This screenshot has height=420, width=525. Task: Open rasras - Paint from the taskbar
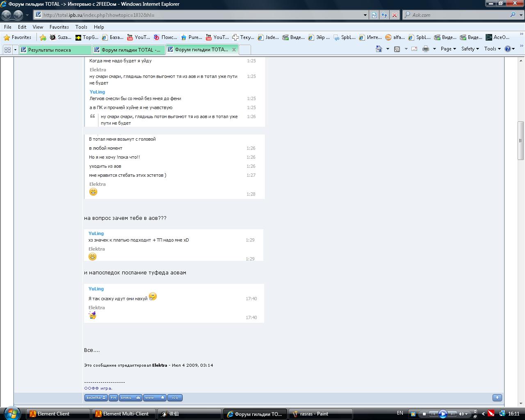314,414
